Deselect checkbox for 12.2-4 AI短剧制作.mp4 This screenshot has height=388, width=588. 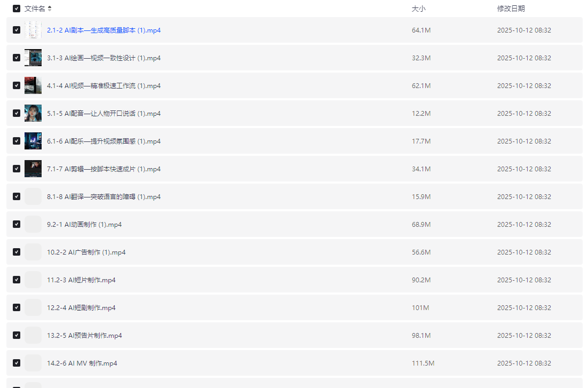[17, 307]
